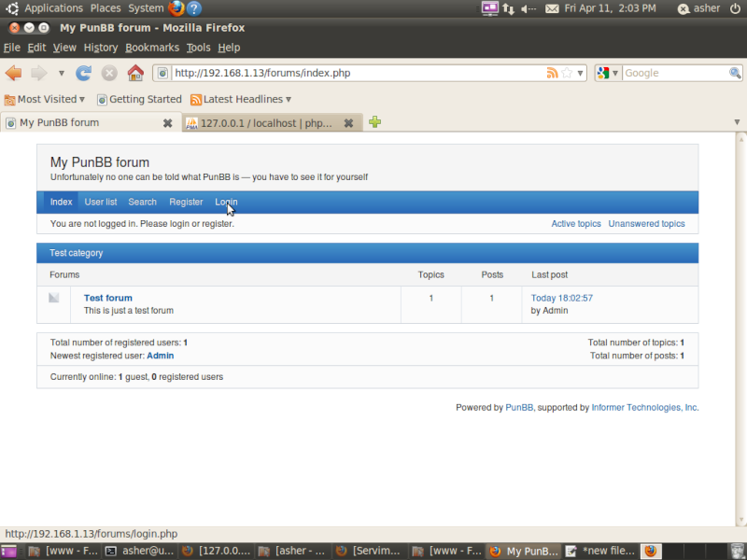Click the Test forum status icon
The image size is (747, 560).
click(54, 298)
